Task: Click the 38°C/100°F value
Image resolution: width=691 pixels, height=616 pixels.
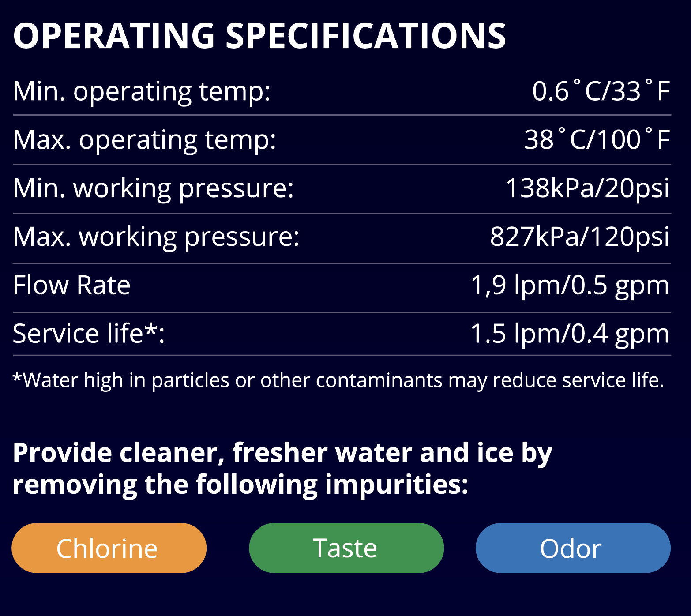Action: [x=597, y=139]
